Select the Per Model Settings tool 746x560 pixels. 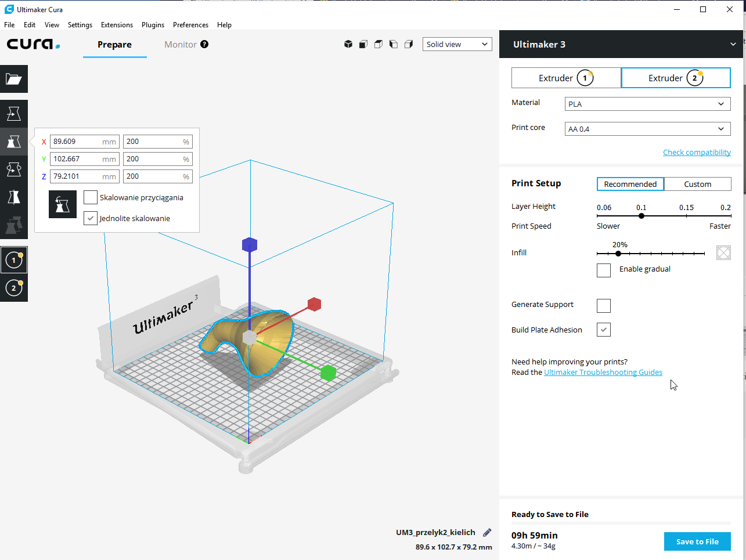14,225
